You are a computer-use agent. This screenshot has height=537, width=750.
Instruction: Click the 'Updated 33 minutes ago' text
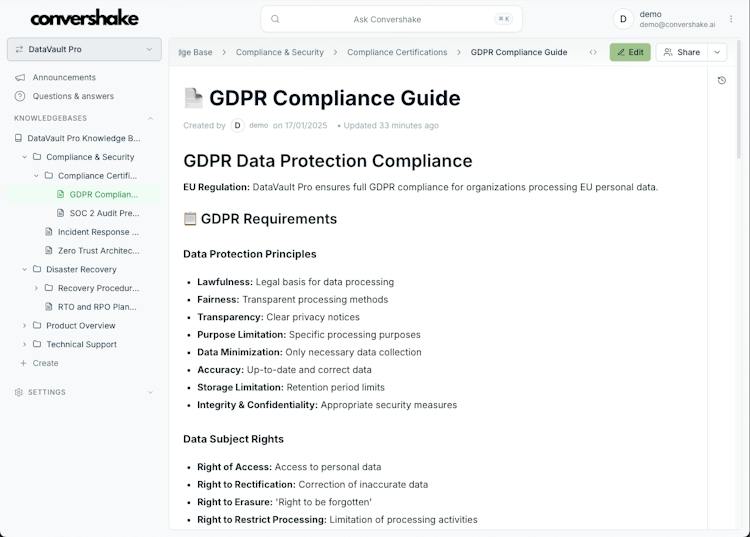391,125
